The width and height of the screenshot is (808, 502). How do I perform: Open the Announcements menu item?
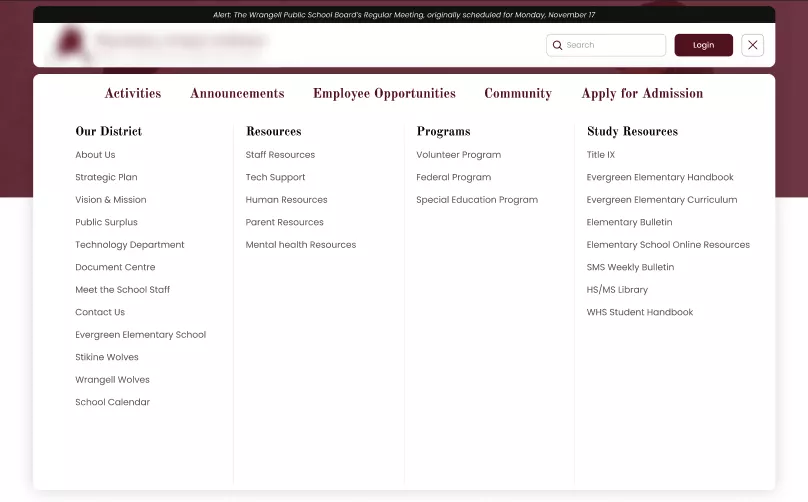[237, 94]
